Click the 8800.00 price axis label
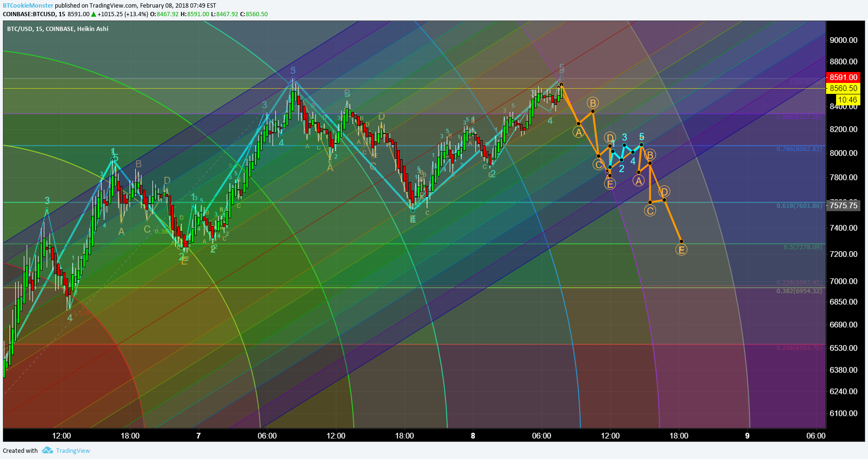Image resolution: width=868 pixels, height=459 pixels. (843, 61)
